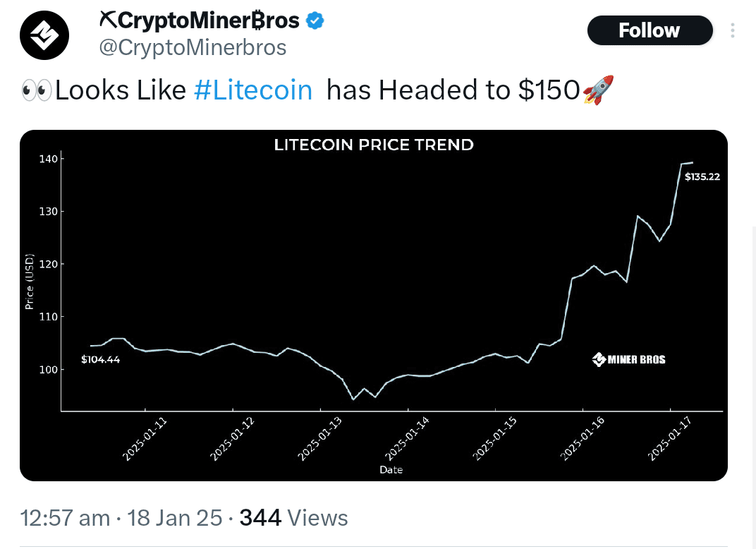Follow the CryptoMinerBros account
This screenshot has width=756, height=549.
point(650,30)
